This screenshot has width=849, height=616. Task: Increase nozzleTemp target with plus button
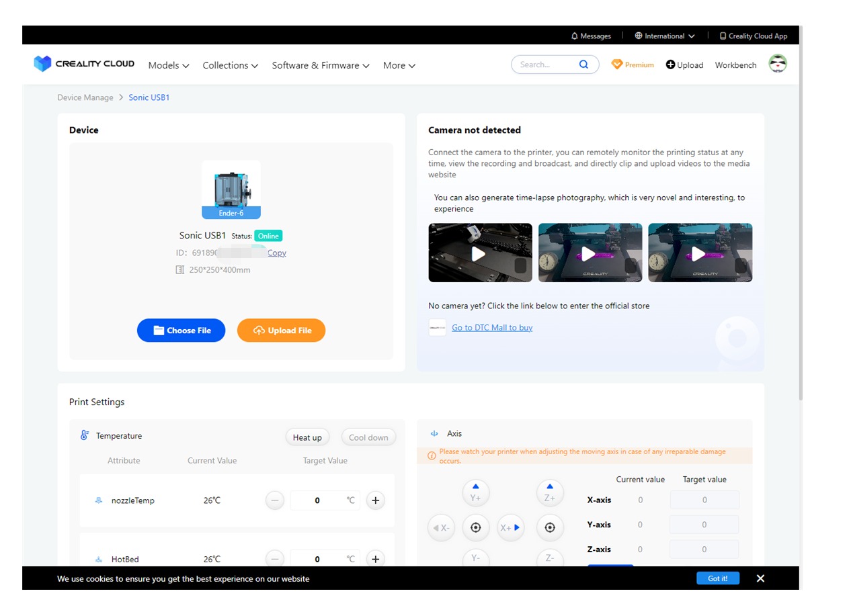click(x=375, y=500)
